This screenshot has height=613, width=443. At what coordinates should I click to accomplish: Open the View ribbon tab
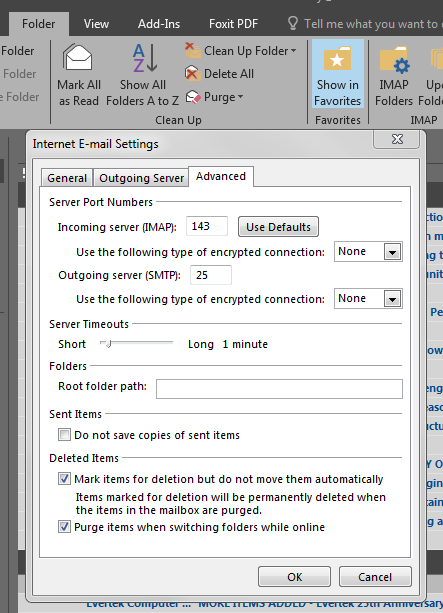(x=96, y=24)
